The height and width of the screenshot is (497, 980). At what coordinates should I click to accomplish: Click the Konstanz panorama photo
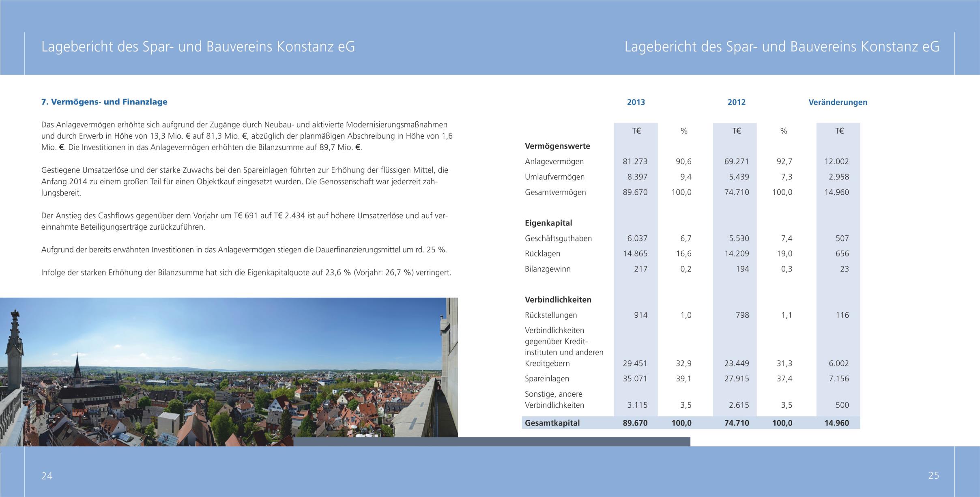229,372
